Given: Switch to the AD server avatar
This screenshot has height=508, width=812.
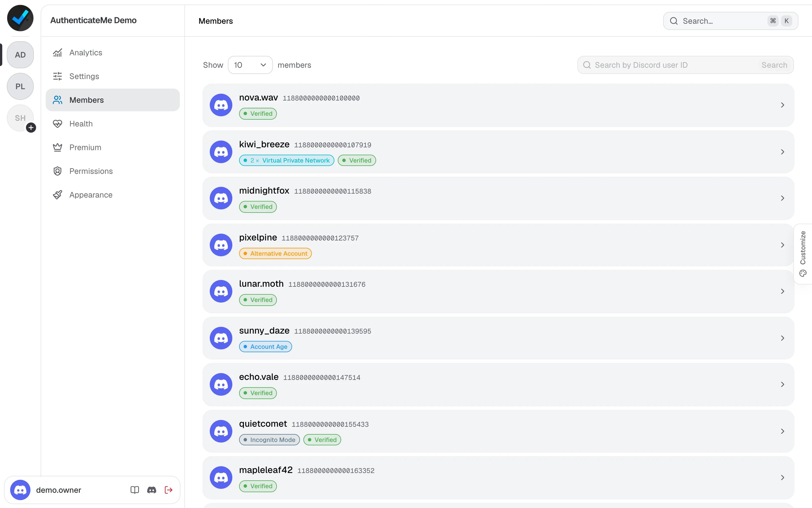Looking at the screenshot, I should 20,55.
